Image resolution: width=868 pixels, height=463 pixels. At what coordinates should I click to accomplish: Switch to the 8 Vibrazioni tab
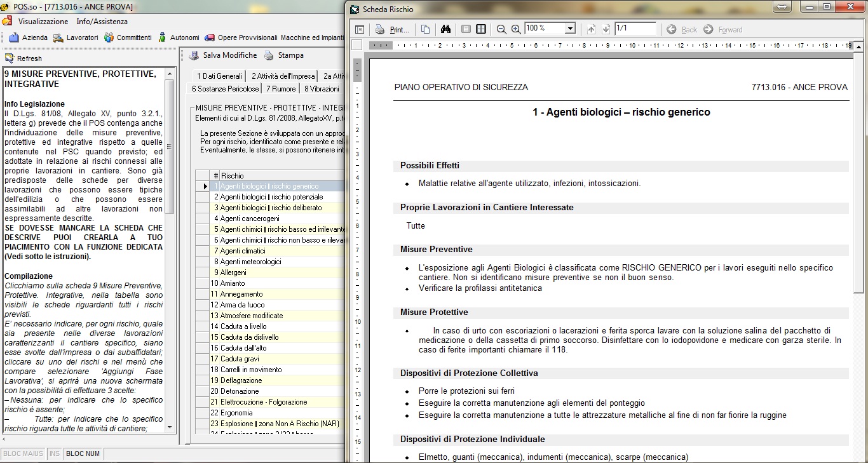coord(322,89)
